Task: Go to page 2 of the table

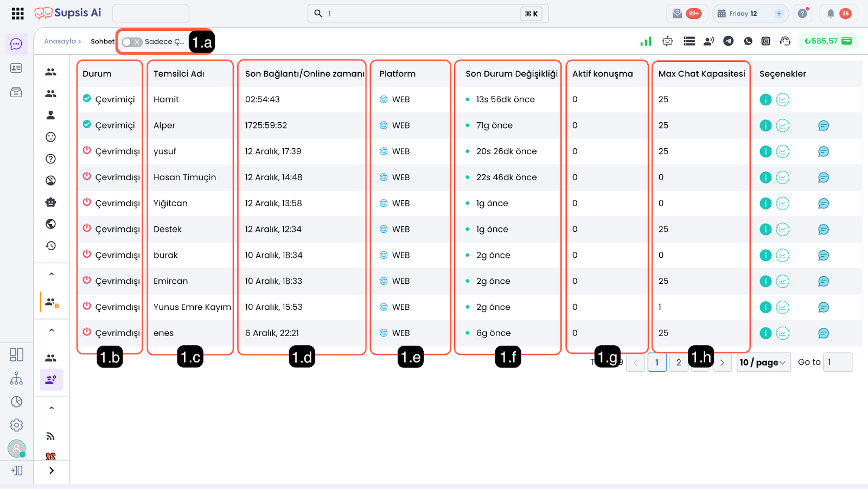Action: click(x=678, y=363)
